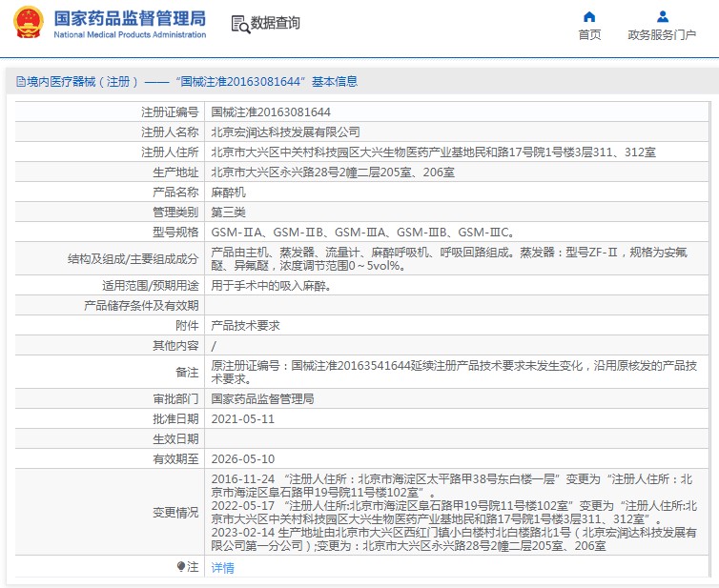719x588 pixels.
Task: Click the 结构及组成 description text
Action: (449, 258)
